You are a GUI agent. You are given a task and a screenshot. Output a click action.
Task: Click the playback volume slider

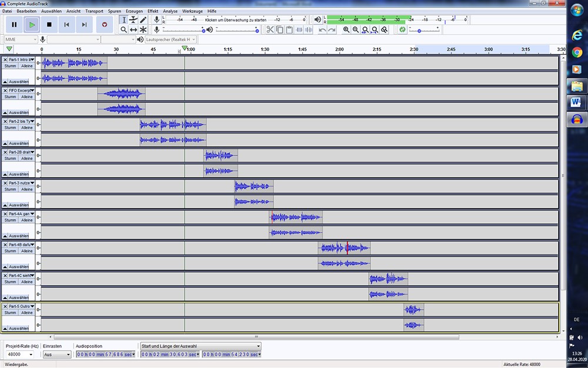click(237, 29)
